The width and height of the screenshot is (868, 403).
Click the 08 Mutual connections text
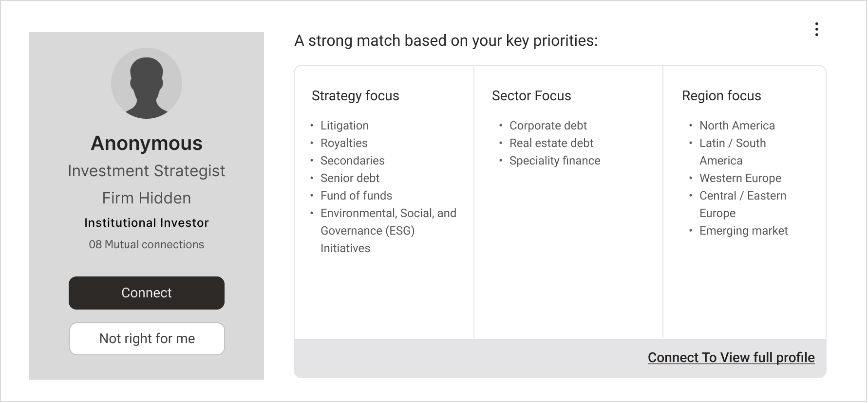coord(147,245)
